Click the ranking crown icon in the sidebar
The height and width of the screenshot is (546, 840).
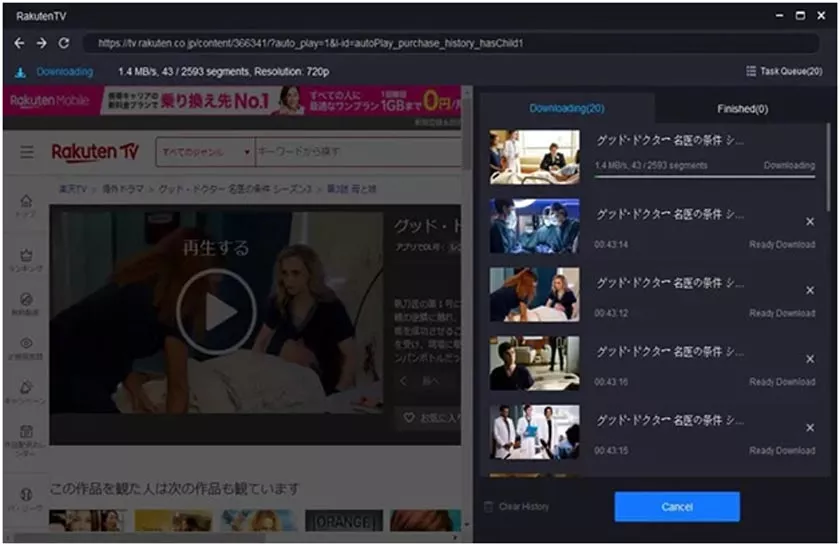point(26,255)
